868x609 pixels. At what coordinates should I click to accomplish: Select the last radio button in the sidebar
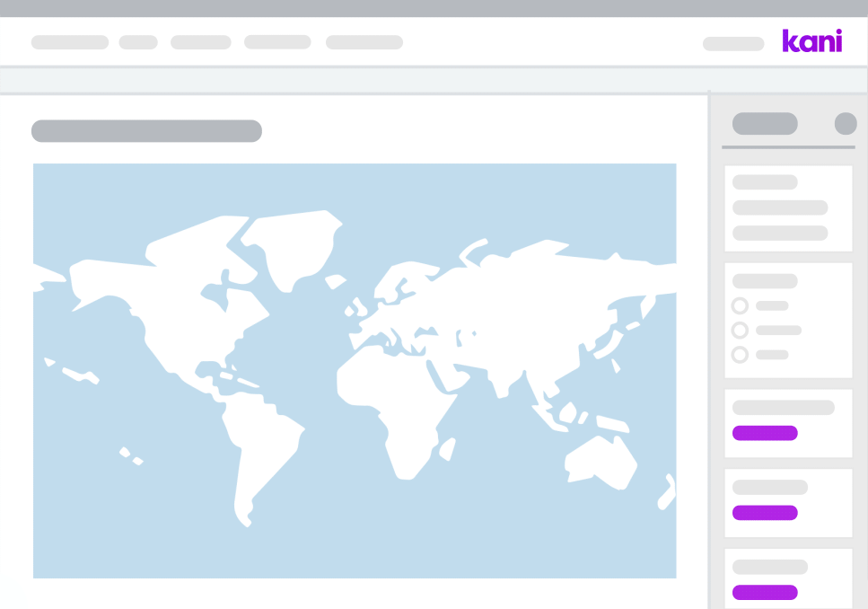(740, 355)
